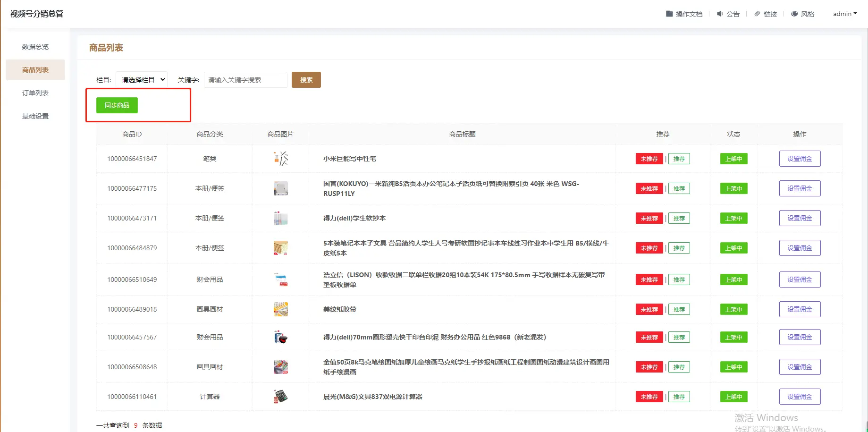Click the brown 搜索 button
The height and width of the screenshot is (432, 868).
(x=306, y=80)
